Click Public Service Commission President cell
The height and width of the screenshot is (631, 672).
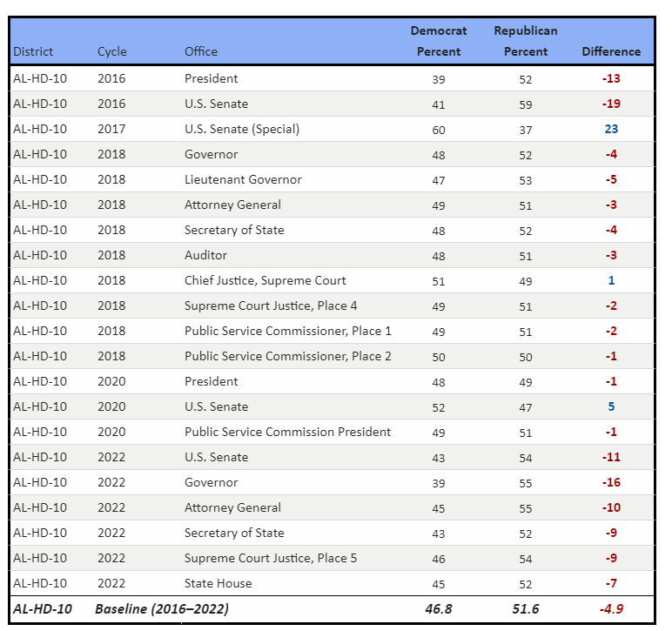pyautogui.click(x=287, y=432)
